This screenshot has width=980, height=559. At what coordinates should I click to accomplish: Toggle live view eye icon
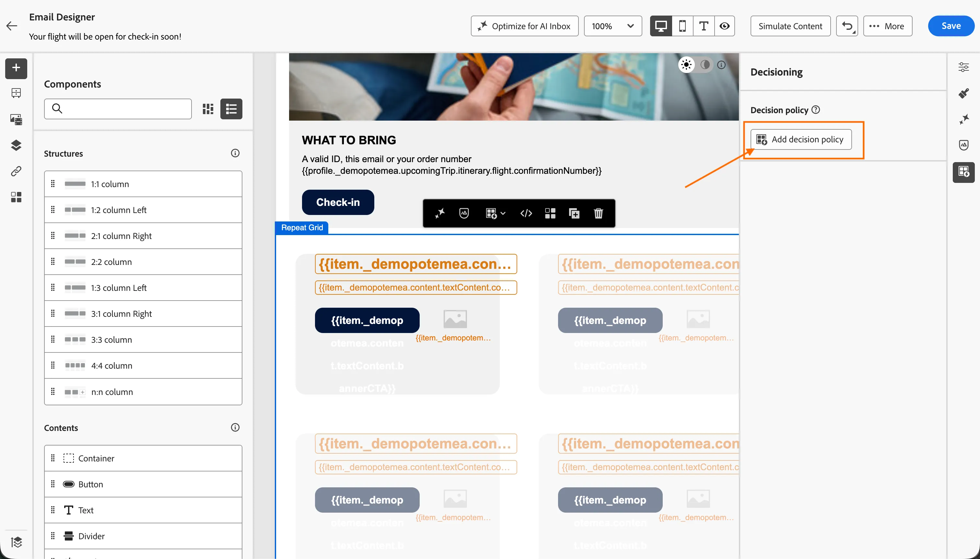pos(724,26)
